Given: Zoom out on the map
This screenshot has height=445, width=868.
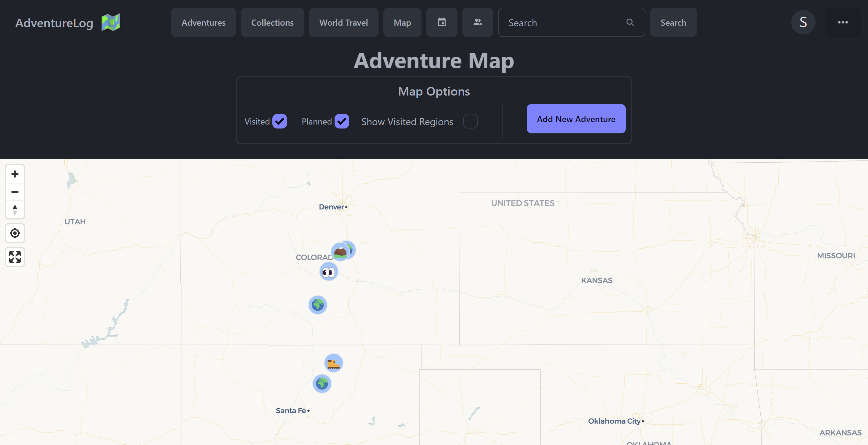Looking at the screenshot, I should (x=15, y=192).
